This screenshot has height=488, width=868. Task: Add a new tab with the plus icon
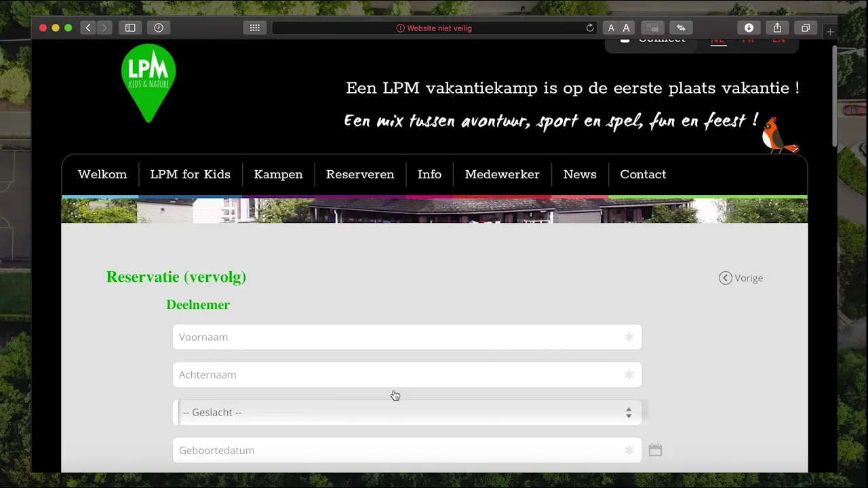click(x=830, y=31)
